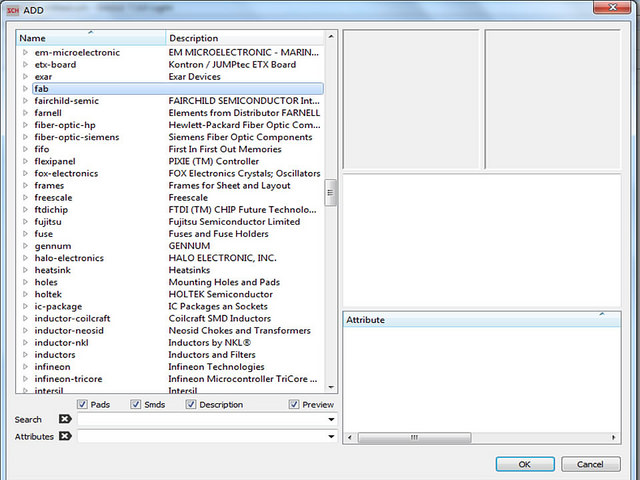Click the list scroll down arrow
This screenshot has height=480, width=640.
(331, 387)
